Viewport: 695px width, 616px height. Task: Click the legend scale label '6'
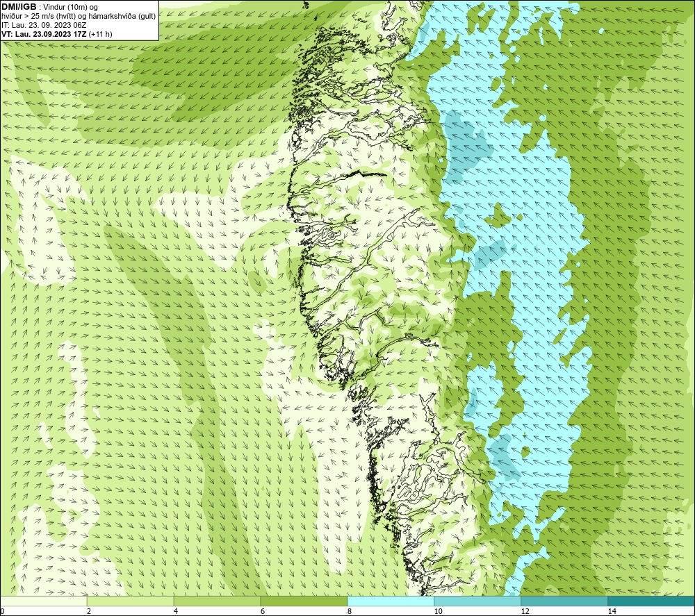click(263, 611)
